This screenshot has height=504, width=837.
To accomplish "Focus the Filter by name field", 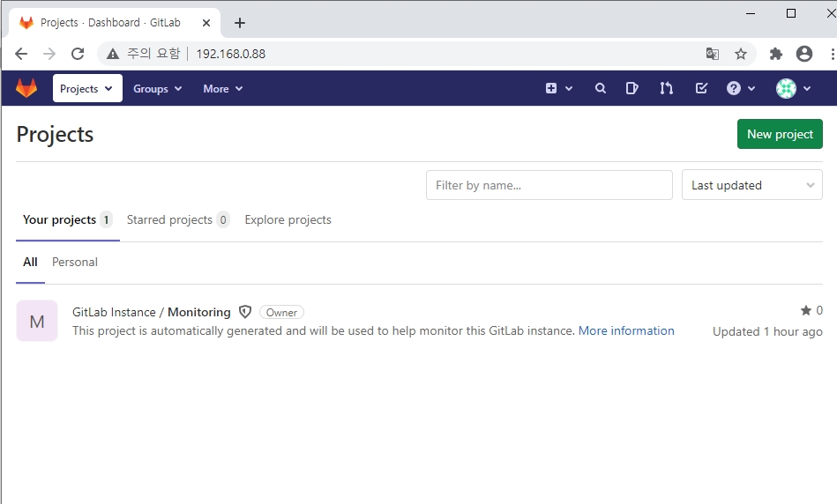I will pos(549,185).
